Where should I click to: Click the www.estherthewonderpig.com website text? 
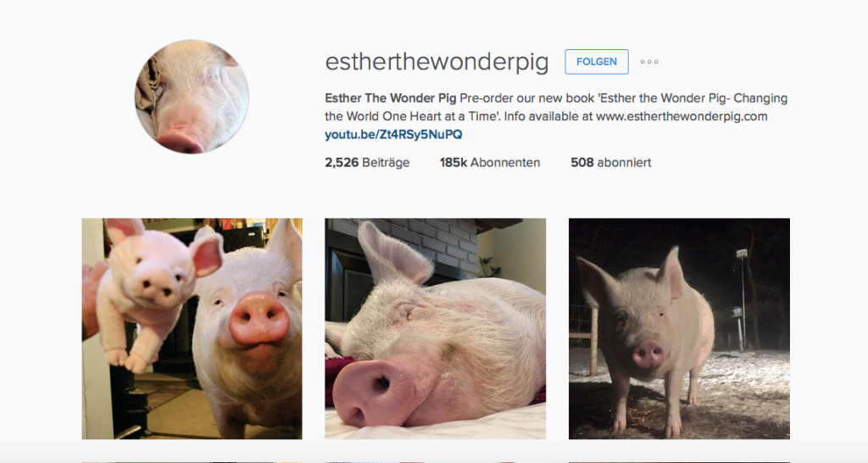coord(682,117)
